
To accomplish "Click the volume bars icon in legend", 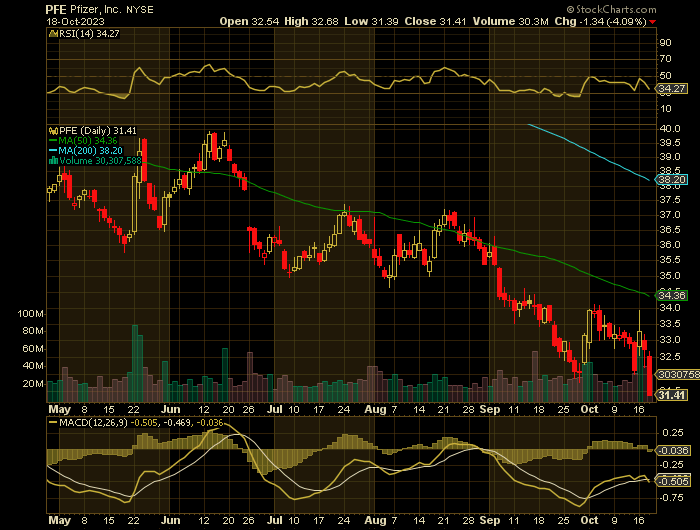I will click(53, 161).
